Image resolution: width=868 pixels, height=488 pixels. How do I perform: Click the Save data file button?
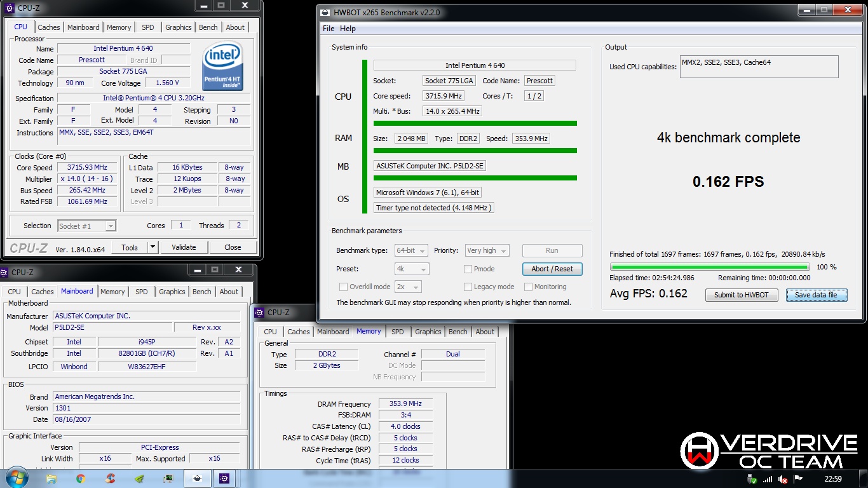tap(817, 295)
